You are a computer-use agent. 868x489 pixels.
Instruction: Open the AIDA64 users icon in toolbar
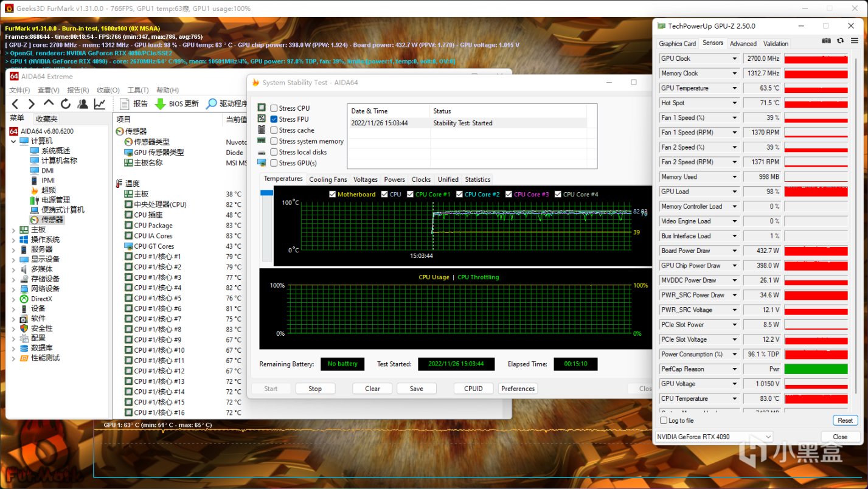click(83, 103)
